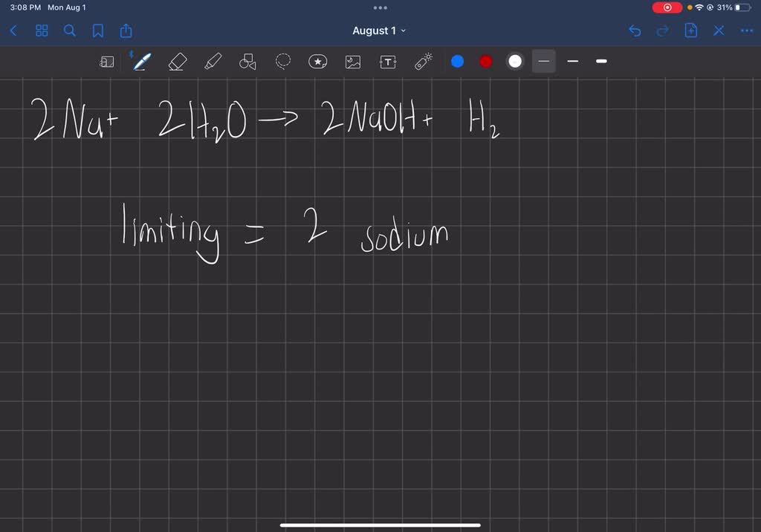Pick the Highlighter tool

tap(213, 62)
